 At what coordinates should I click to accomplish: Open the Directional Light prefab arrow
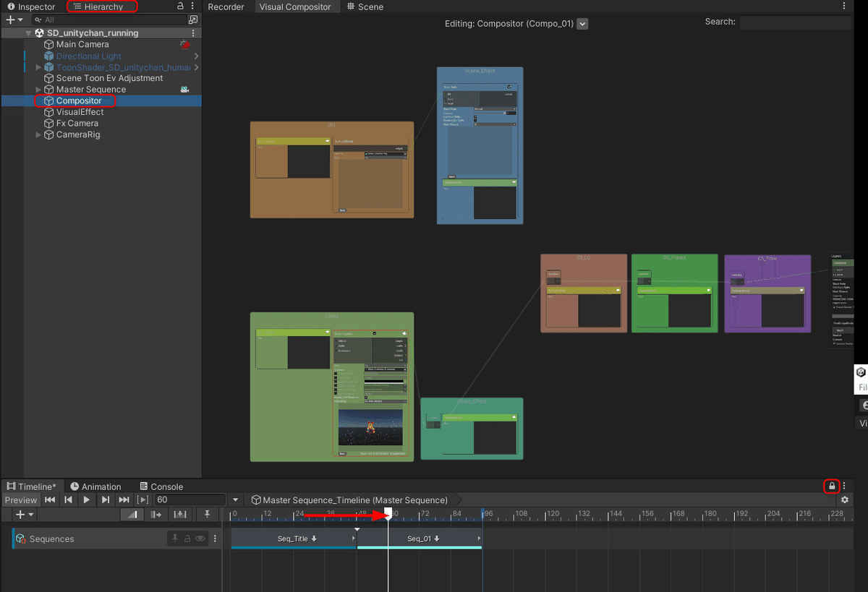(x=196, y=56)
